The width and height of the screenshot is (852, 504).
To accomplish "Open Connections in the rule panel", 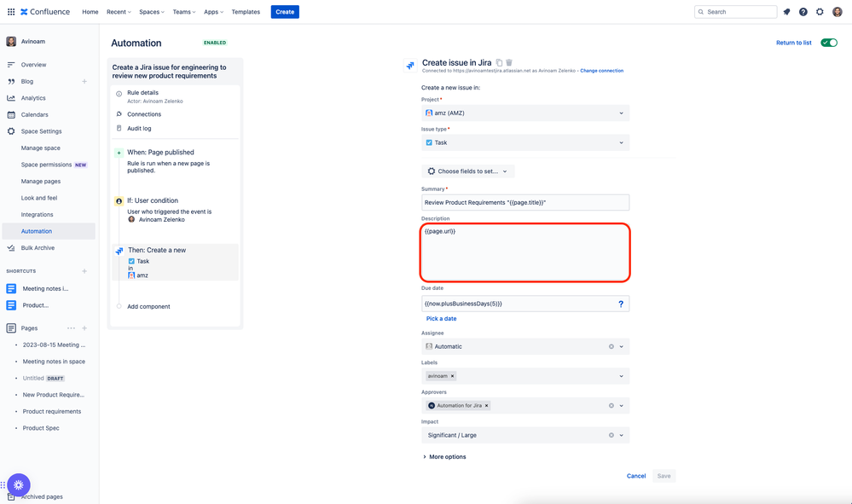I will tap(144, 114).
